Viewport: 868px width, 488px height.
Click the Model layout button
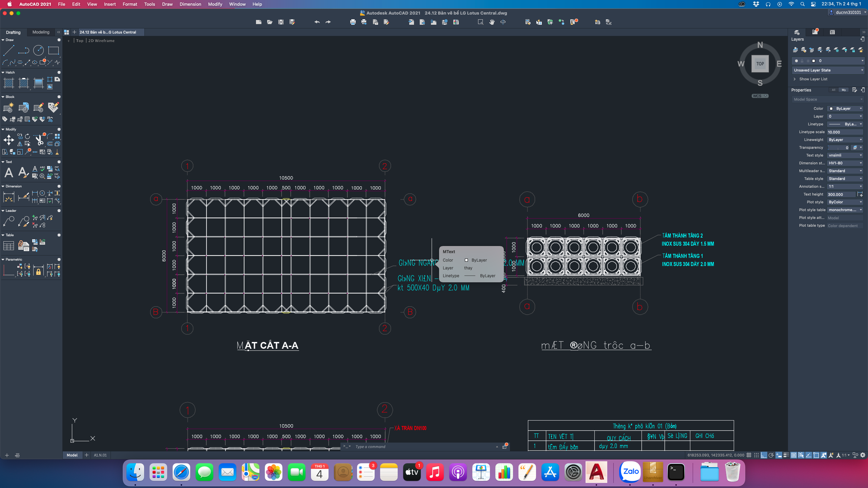point(72,455)
